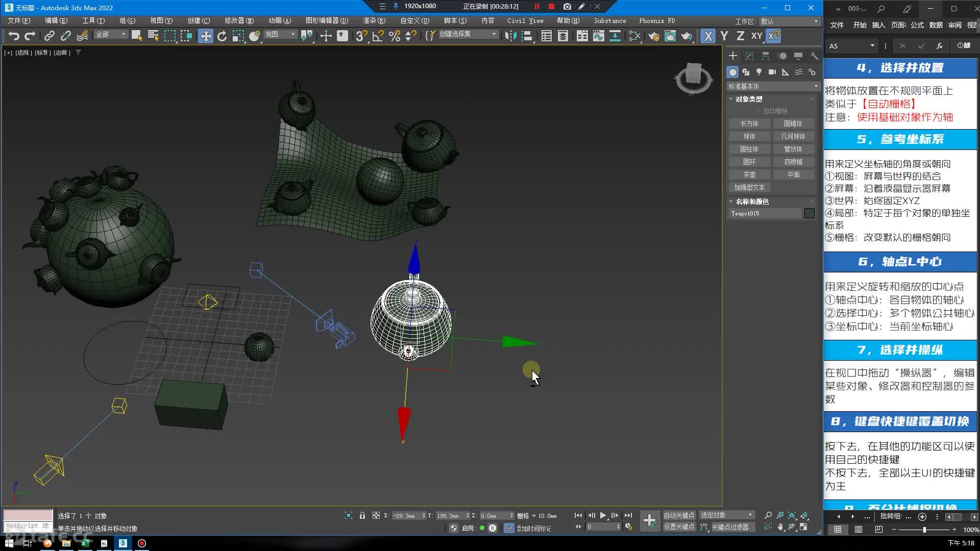The image size is (980, 551).
Task: Click the Use Pivot Point Center icon
Action: click(307, 36)
